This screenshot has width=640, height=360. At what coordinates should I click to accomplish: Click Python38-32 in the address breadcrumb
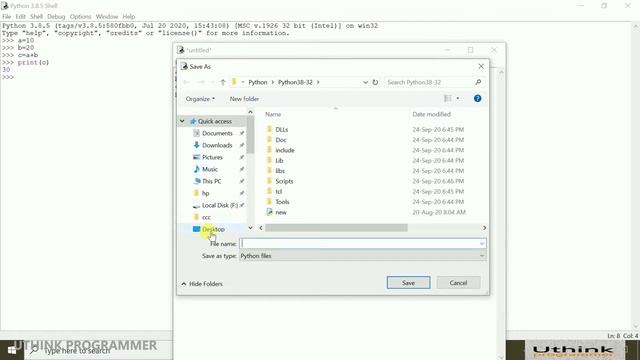[x=295, y=82]
